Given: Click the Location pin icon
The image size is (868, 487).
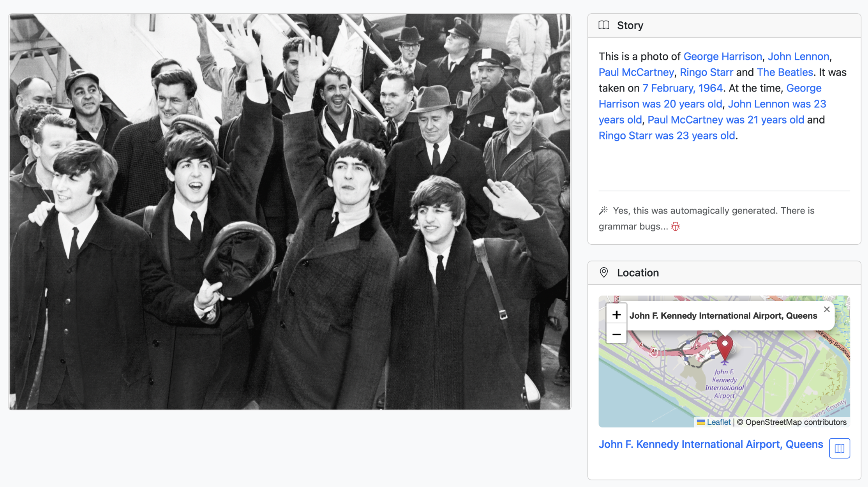Looking at the screenshot, I should pos(604,273).
